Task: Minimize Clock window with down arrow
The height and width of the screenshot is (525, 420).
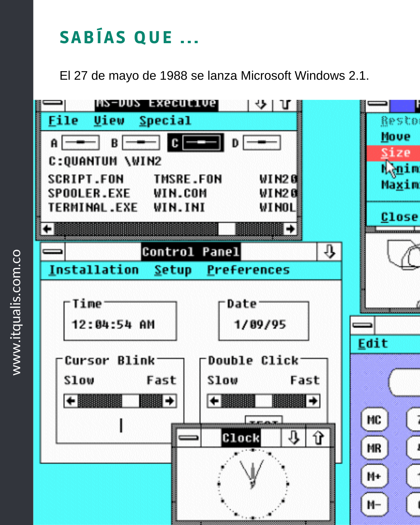Action: [x=294, y=438]
